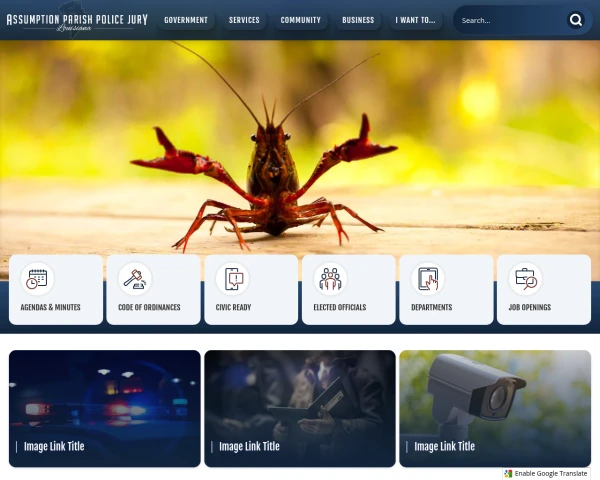Expand the Services navigation menu

244,20
